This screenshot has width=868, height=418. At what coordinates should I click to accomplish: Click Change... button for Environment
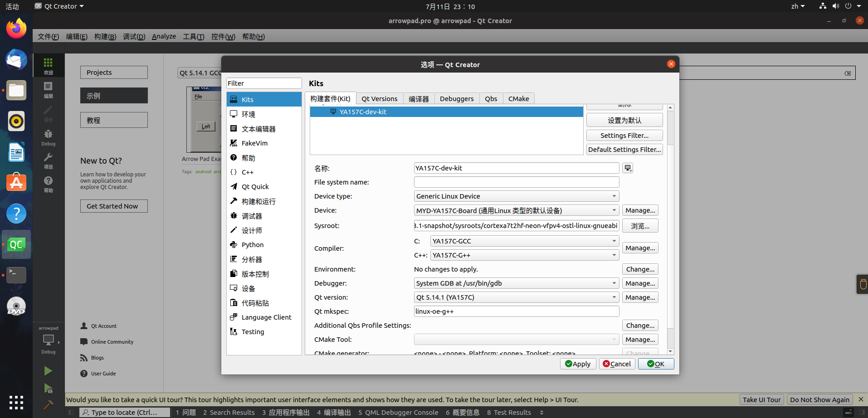(x=640, y=269)
